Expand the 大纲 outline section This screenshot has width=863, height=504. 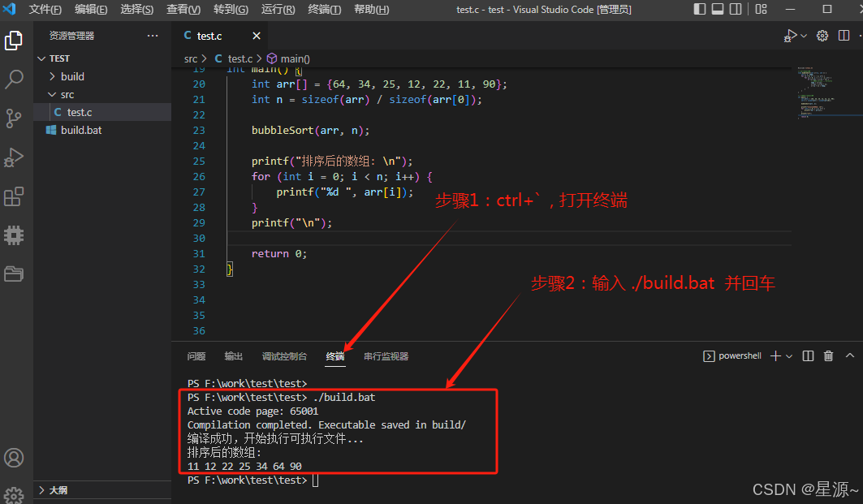tap(102, 490)
